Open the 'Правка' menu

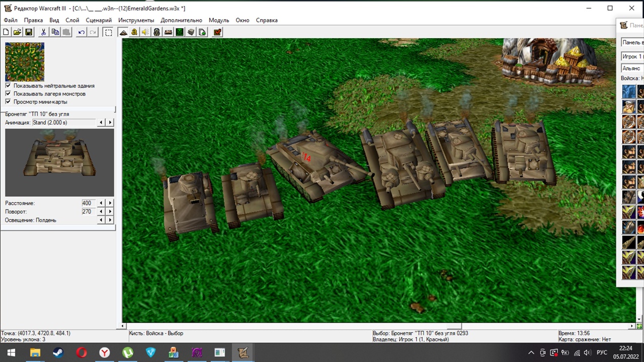click(x=34, y=20)
